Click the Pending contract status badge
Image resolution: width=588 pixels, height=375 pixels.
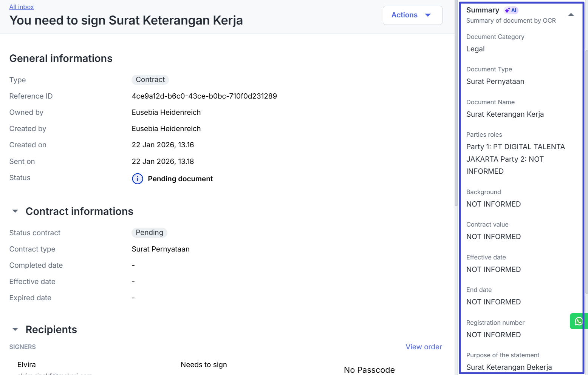149,233
